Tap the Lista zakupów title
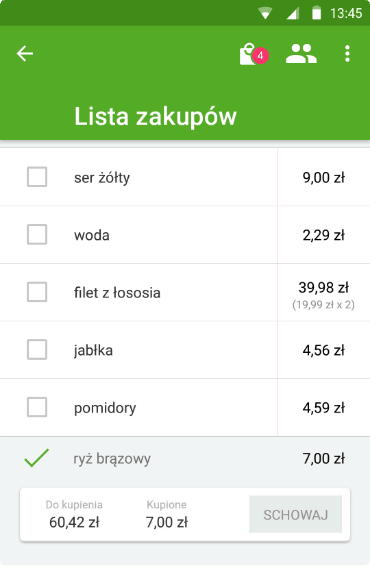Viewport: 370px width, 566px height. click(155, 117)
